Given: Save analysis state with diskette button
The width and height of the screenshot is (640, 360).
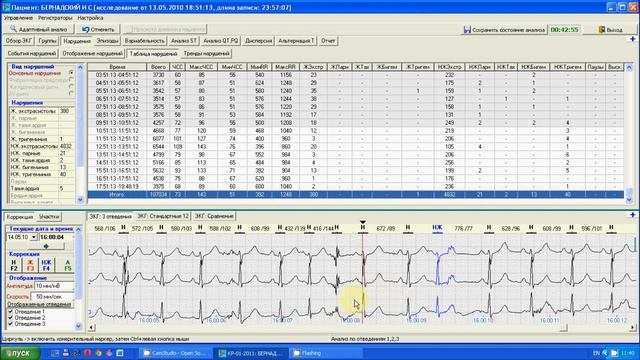Looking at the screenshot, I should click(x=504, y=30).
